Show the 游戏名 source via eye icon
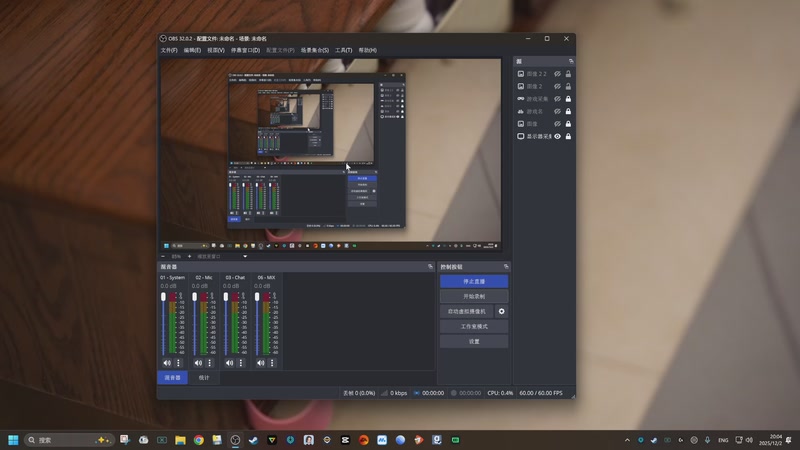Image resolution: width=800 pixels, height=450 pixels. point(557,111)
